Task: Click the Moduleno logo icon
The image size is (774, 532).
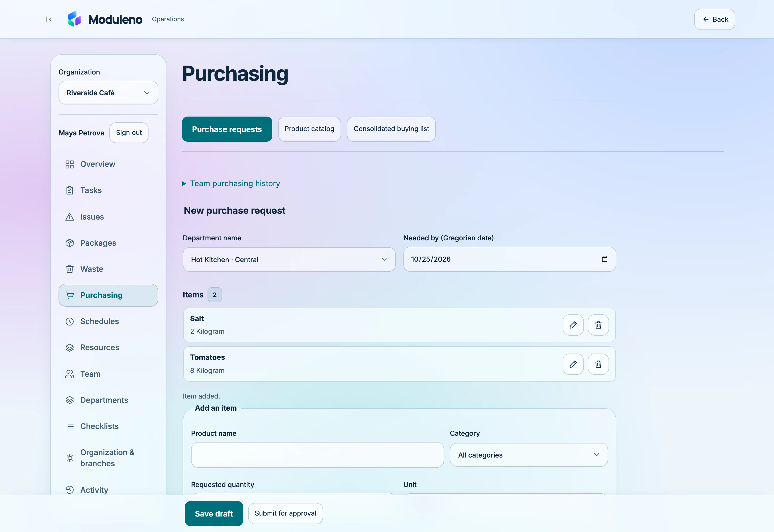Action: 74,19
